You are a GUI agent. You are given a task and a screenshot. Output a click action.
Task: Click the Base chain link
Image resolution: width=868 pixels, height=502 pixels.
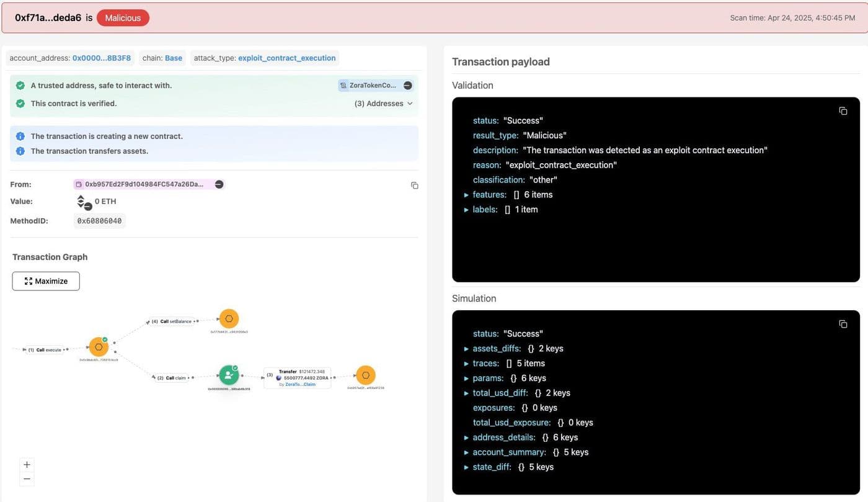point(174,58)
